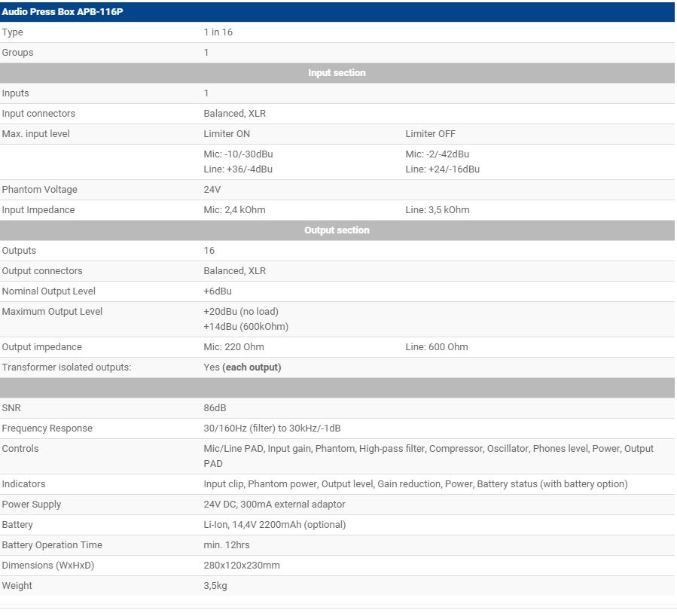Click the 'Line: 3,5 kOhm' value

(x=438, y=210)
